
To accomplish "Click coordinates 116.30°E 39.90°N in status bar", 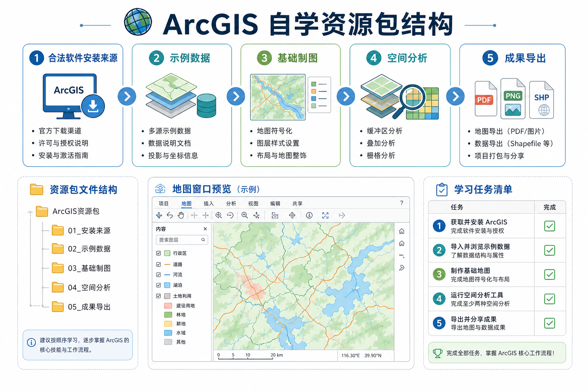I will (x=361, y=356).
